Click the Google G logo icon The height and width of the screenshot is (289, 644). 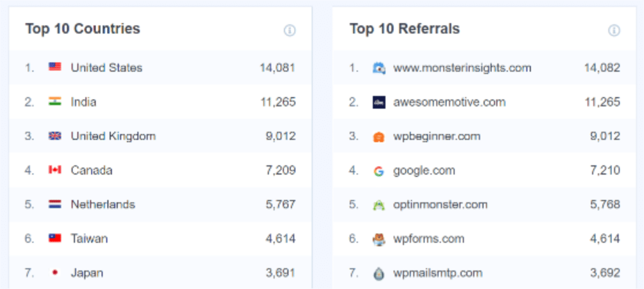[x=379, y=171]
